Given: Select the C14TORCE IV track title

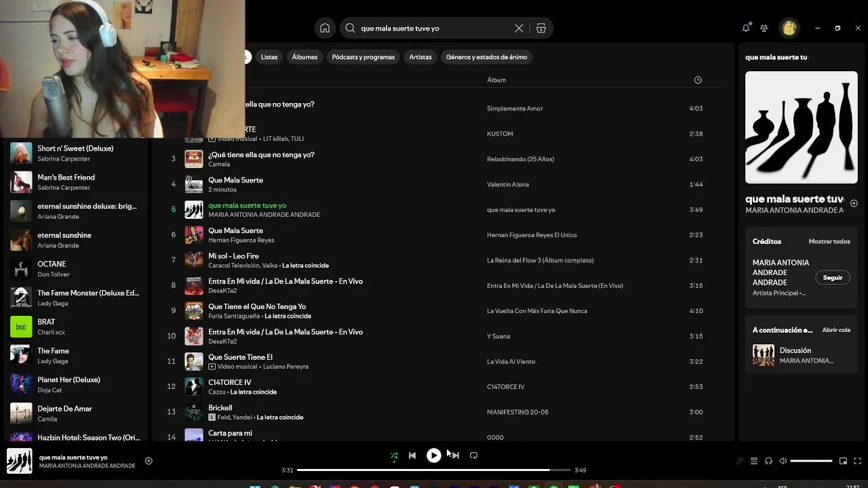Looking at the screenshot, I should coord(229,382).
